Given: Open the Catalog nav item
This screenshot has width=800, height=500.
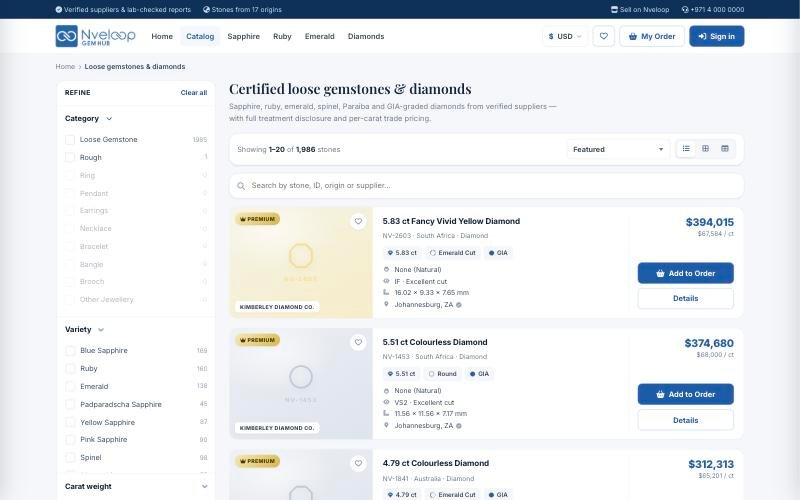Looking at the screenshot, I should (200, 36).
